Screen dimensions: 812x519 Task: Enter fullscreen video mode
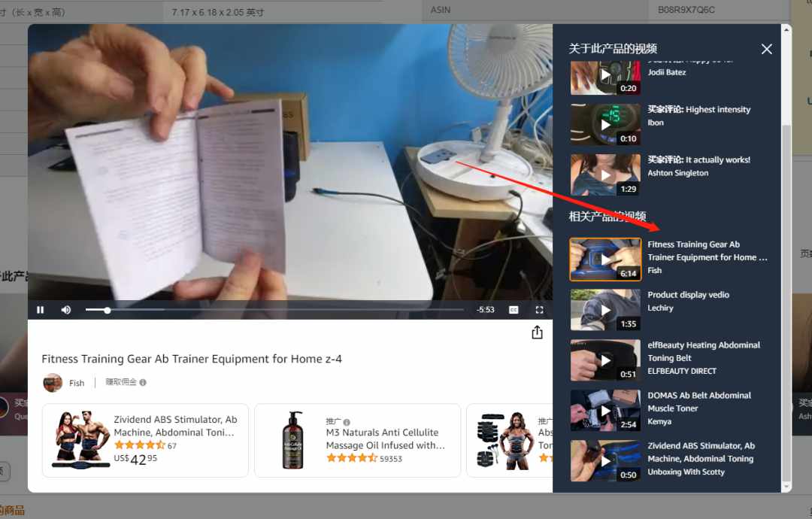pos(539,310)
